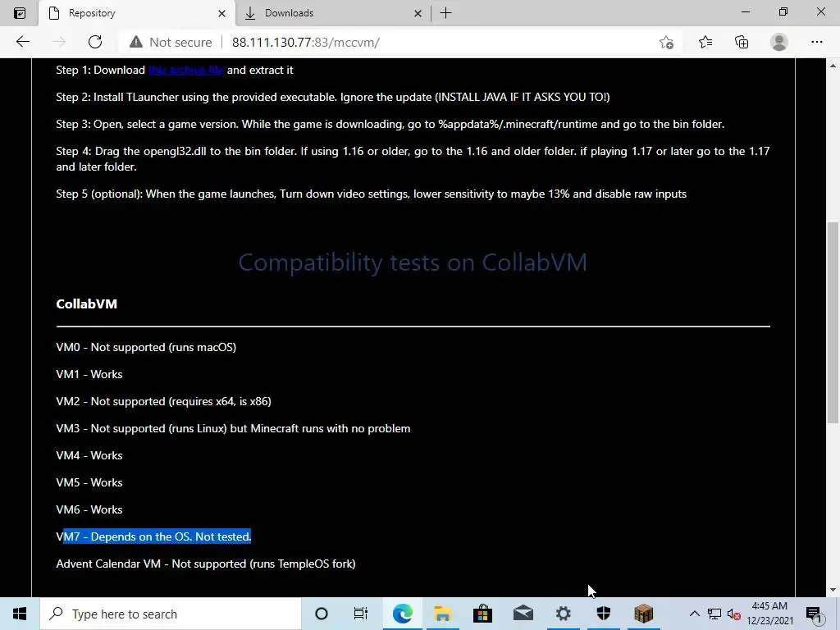Click the CollabVM section heading
This screenshot has width=840, height=630.
tap(86, 304)
